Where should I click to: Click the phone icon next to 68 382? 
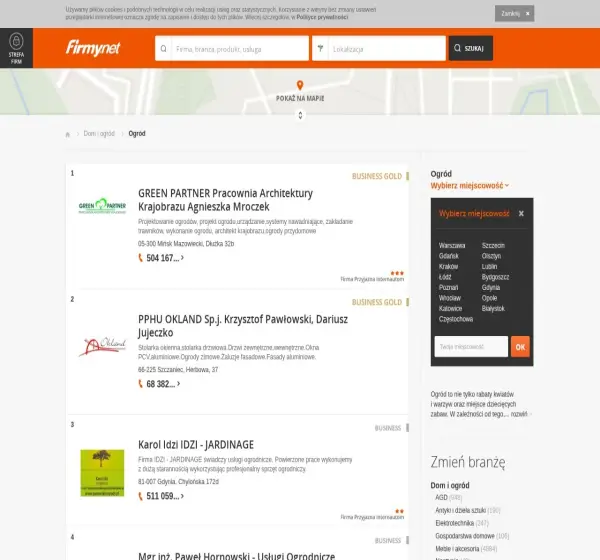click(x=140, y=384)
